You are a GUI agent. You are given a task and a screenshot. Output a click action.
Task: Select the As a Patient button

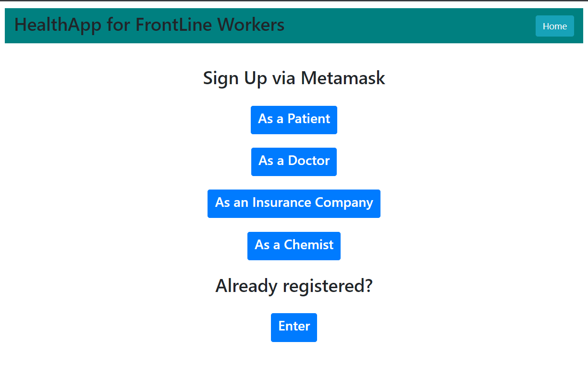click(294, 120)
